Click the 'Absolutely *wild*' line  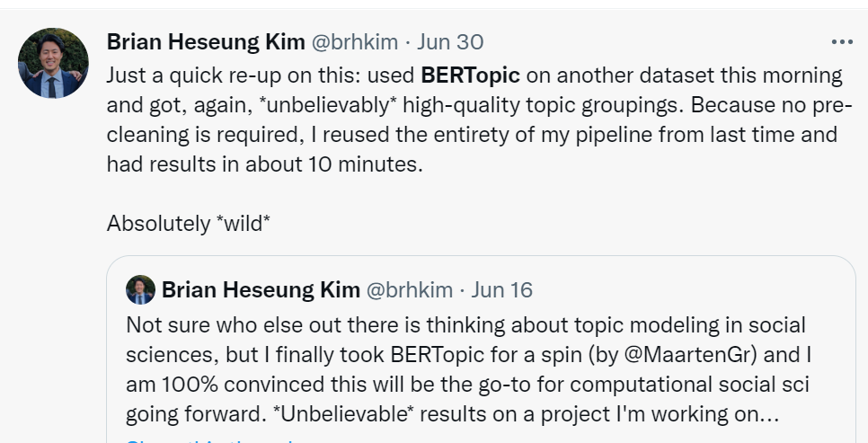[189, 223]
